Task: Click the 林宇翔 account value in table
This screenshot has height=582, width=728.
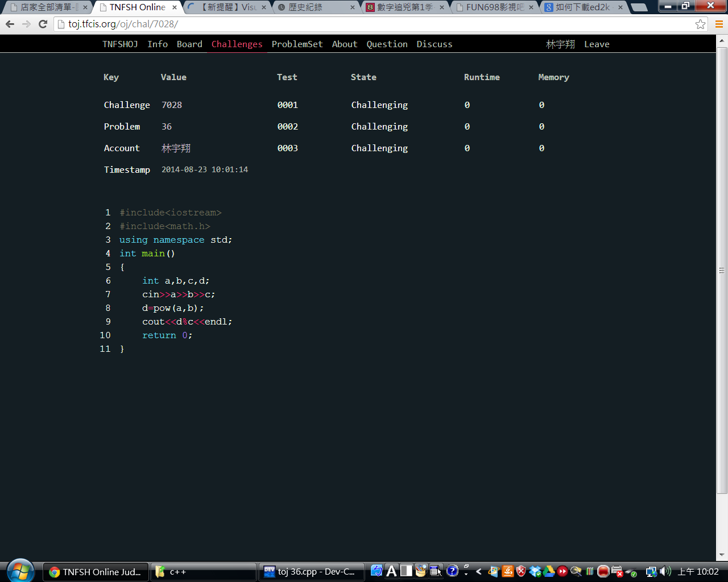Action: click(176, 148)
